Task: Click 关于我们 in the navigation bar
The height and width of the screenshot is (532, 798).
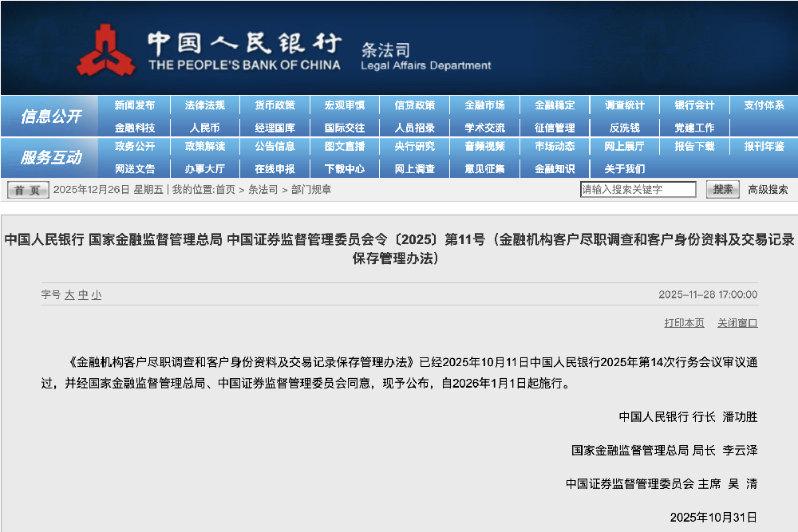Action: (626, 168)
